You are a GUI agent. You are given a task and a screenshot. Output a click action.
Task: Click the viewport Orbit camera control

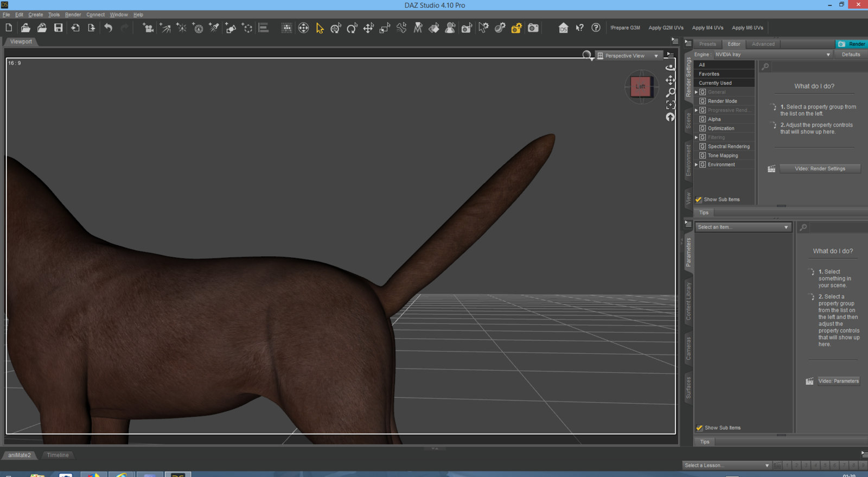tap(671, 67)
